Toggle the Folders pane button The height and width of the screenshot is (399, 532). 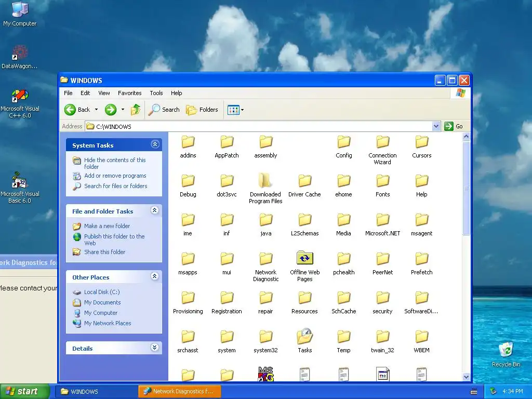tap(202, 110)
